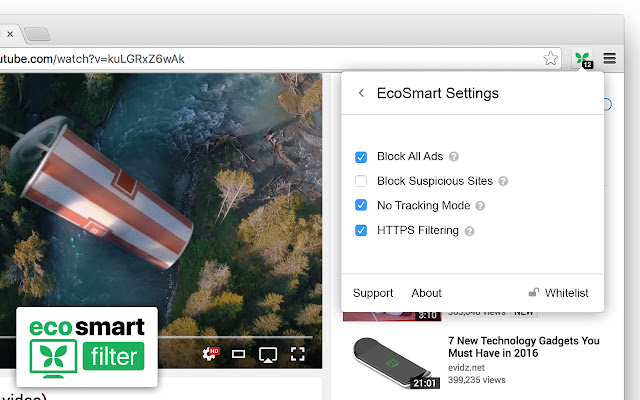Viewport: 640px width, 400px height.
Task: Uncheck the Block All Ads checkbox
Action: pyautogui.click(x=361, y=157)
